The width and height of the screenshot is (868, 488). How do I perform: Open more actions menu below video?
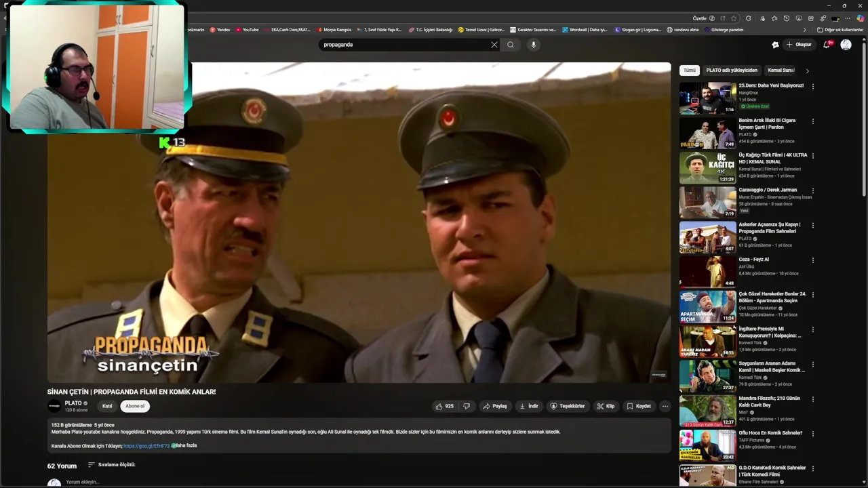665,406
